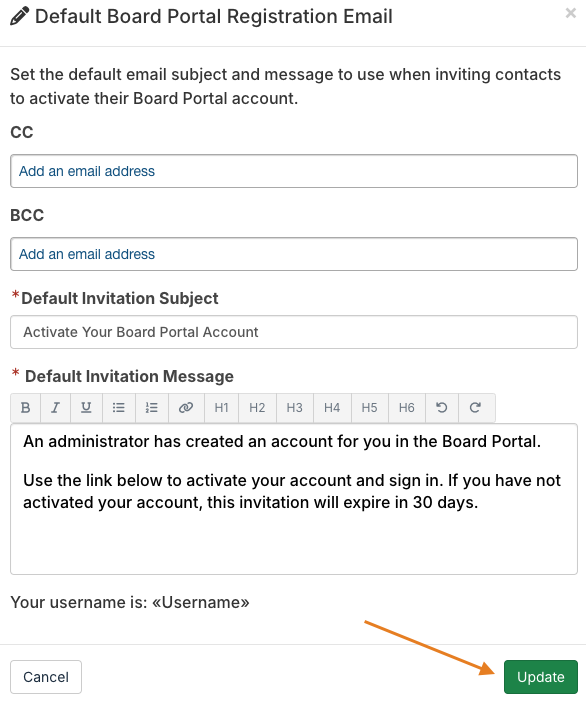Toggle italic formatting in message editor
586x701 pixels.
click(x=55, y=408)
